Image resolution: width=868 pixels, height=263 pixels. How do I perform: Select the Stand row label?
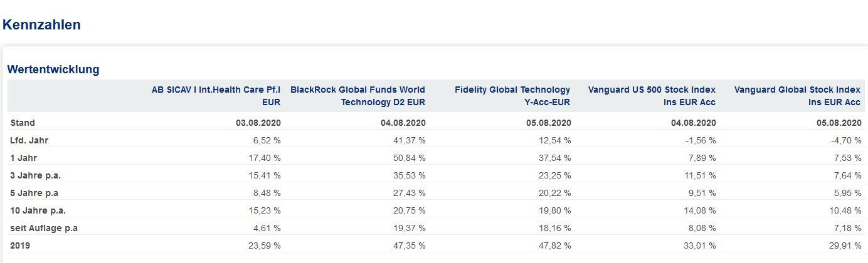[x=23, y=123]
